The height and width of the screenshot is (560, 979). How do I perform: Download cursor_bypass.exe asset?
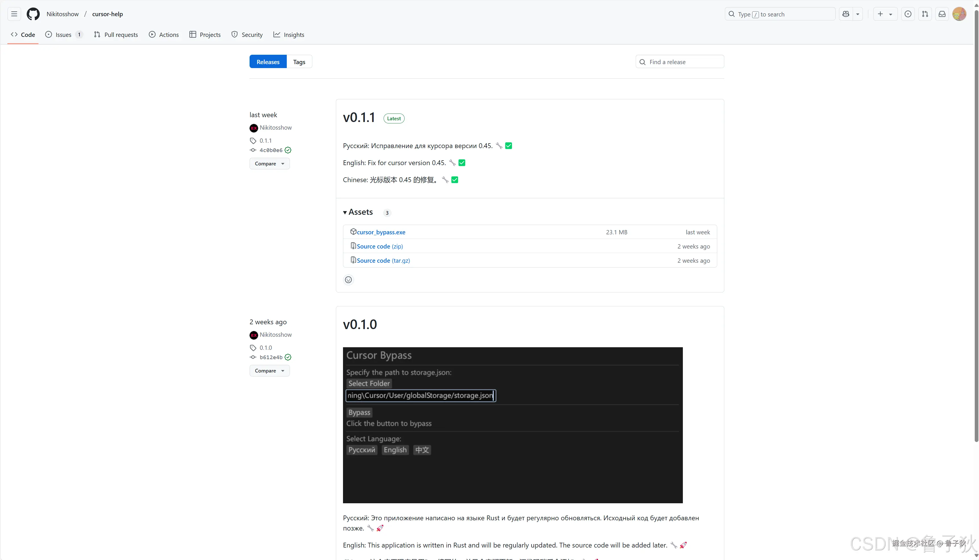tap(380, 232)
